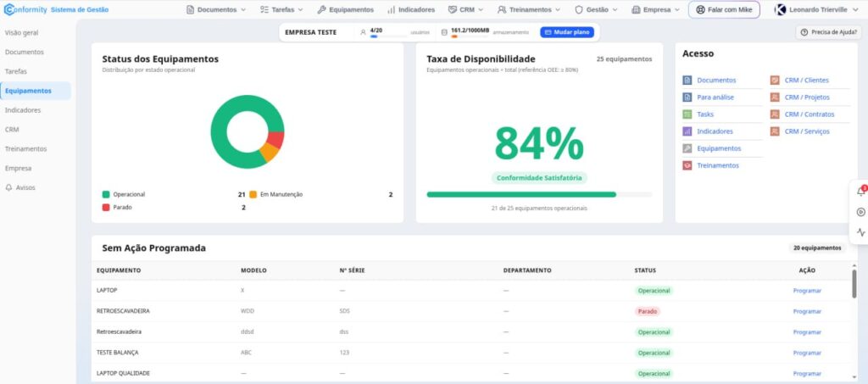
Task: Click the Empresa building icon in top menu
Action: pos(636,9)
